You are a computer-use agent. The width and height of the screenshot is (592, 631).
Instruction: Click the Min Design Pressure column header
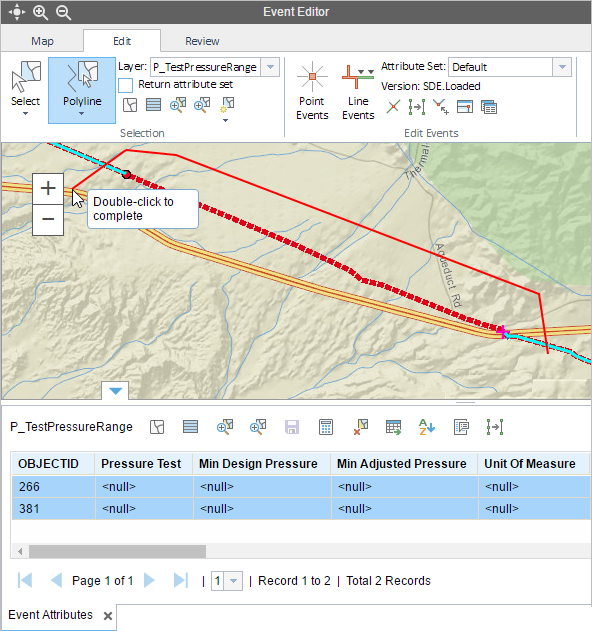point(262,464)
